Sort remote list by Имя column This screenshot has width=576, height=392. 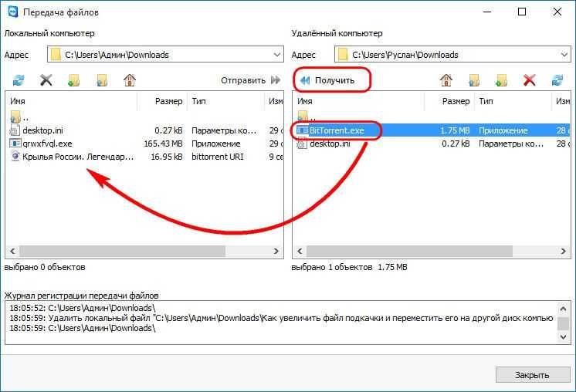click(x=358, y=101)
